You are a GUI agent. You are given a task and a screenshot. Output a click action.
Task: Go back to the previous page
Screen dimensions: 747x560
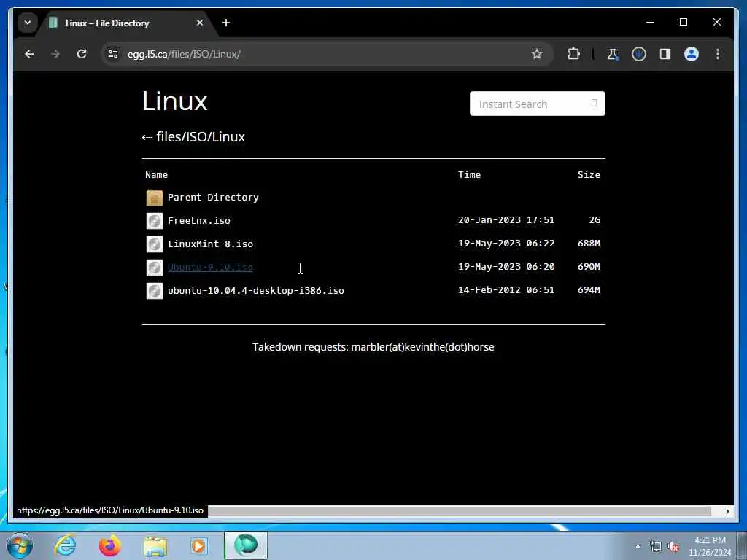click(29, 54)
